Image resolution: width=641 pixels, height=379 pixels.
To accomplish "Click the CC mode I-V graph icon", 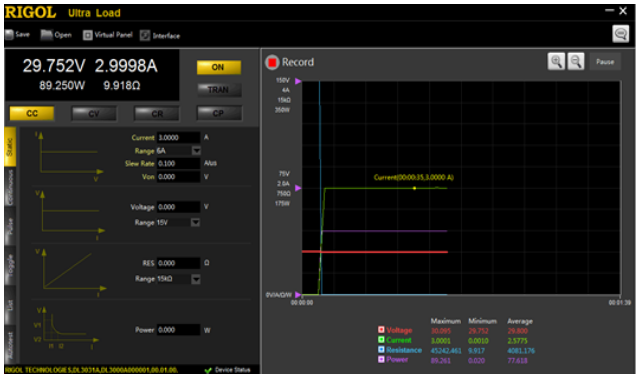I will (x=69, y=157).
